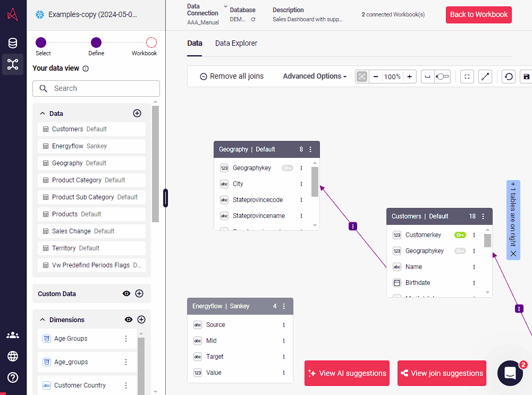Click the View AI suggestions button

(347, 373)
